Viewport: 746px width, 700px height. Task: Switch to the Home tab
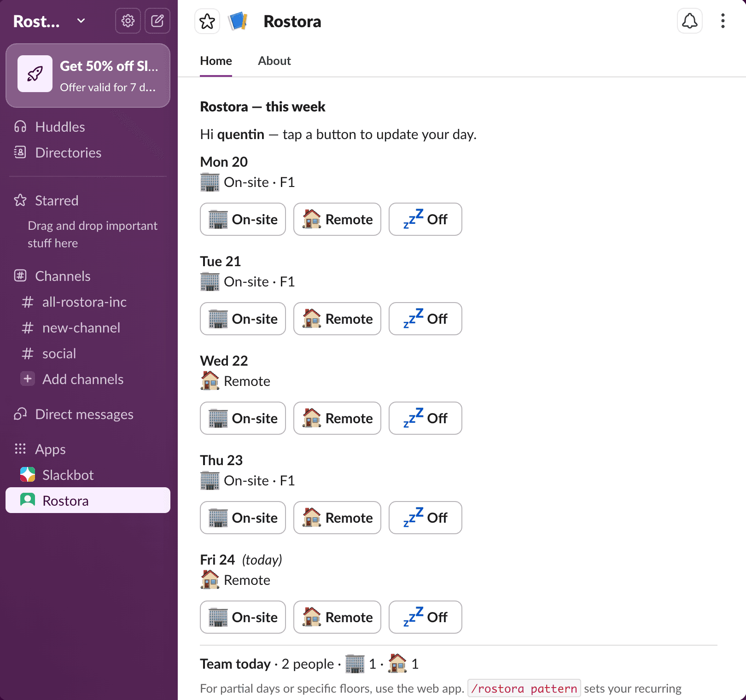coord(216,61)
